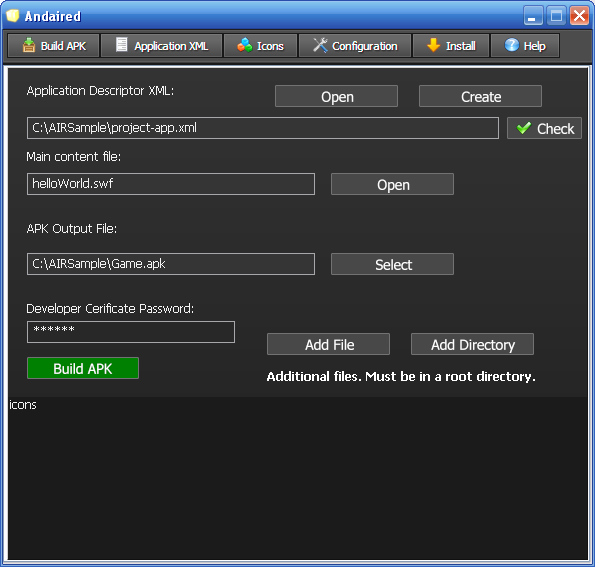Click the Install down arrow icon
The height and width of the screenshot is (567, 595).
coord(433,45)
